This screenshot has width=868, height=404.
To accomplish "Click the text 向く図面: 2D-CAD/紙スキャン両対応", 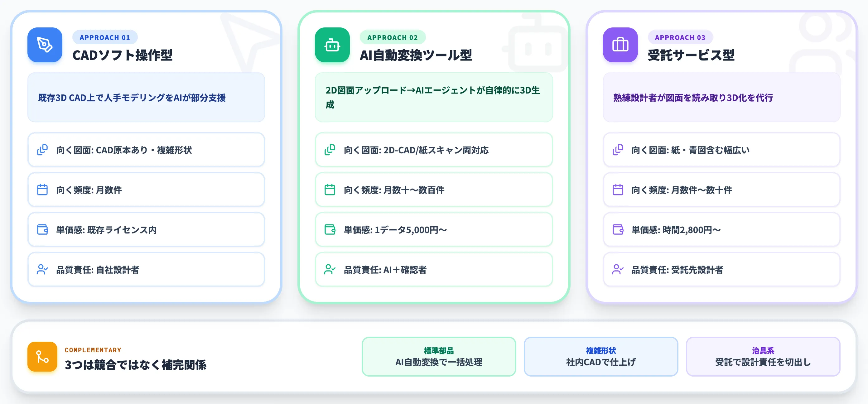I will click(x=416, y=150).
